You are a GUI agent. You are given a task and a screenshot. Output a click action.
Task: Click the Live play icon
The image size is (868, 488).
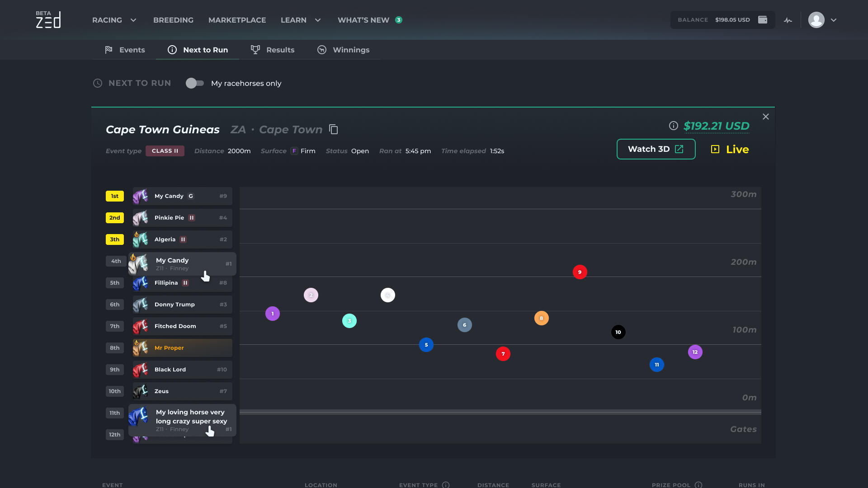pyautogui.click(x=715, y=150)
